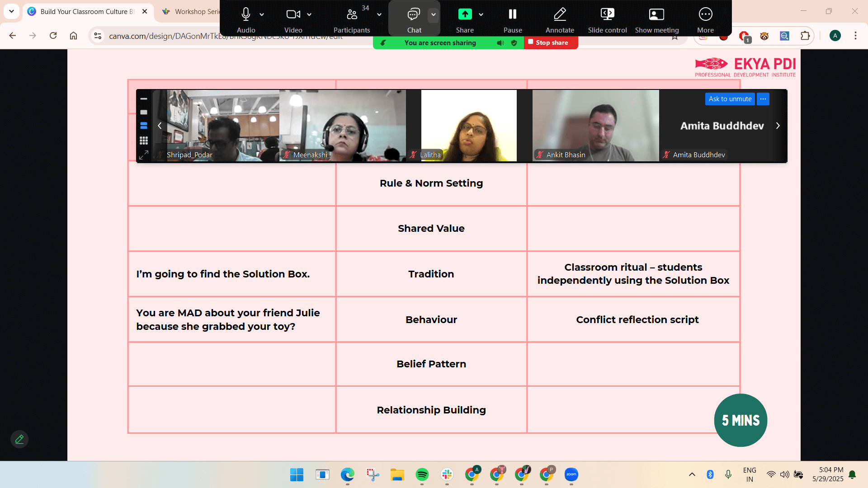
Task: Open the More options in Zoom toolbar
Action: [705, 19]
